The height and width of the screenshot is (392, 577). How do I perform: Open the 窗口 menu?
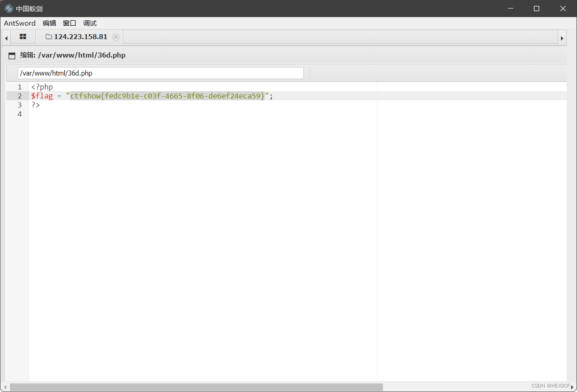point(70,23)
